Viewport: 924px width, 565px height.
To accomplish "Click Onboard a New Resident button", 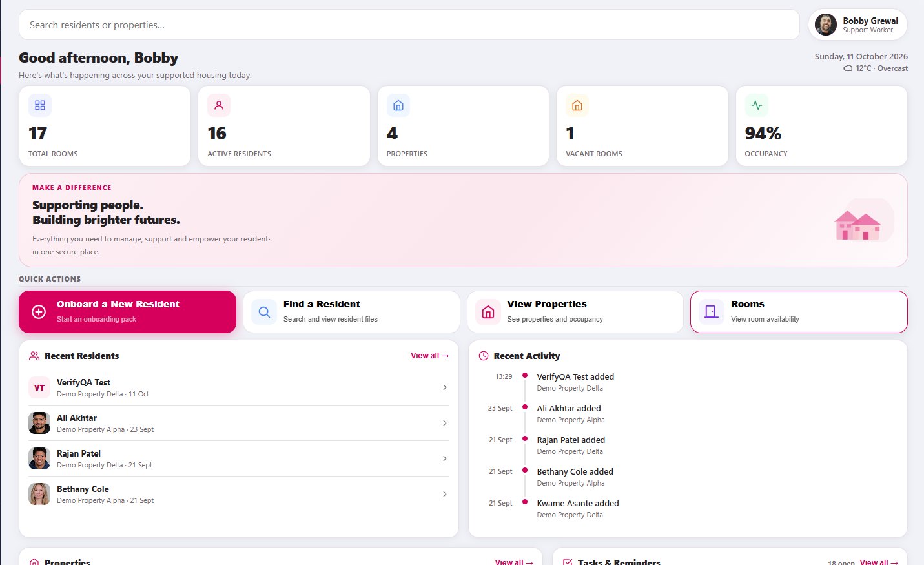I will (127, 312).
